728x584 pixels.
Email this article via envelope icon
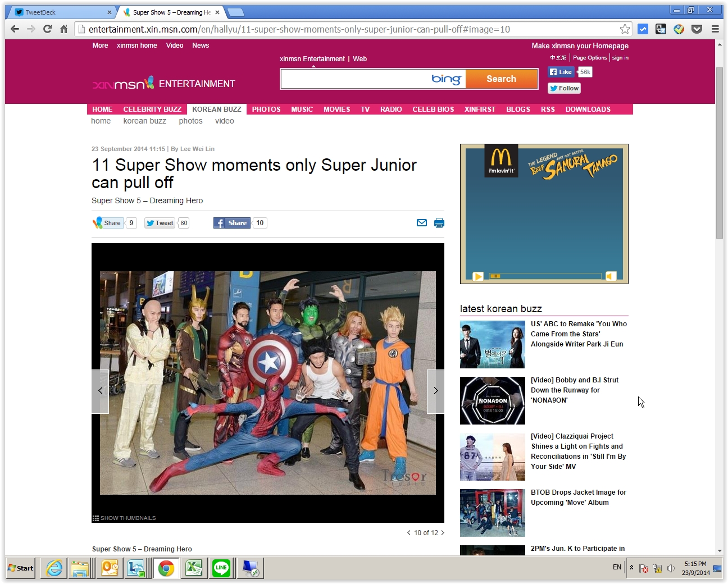[x=422, y=223]
